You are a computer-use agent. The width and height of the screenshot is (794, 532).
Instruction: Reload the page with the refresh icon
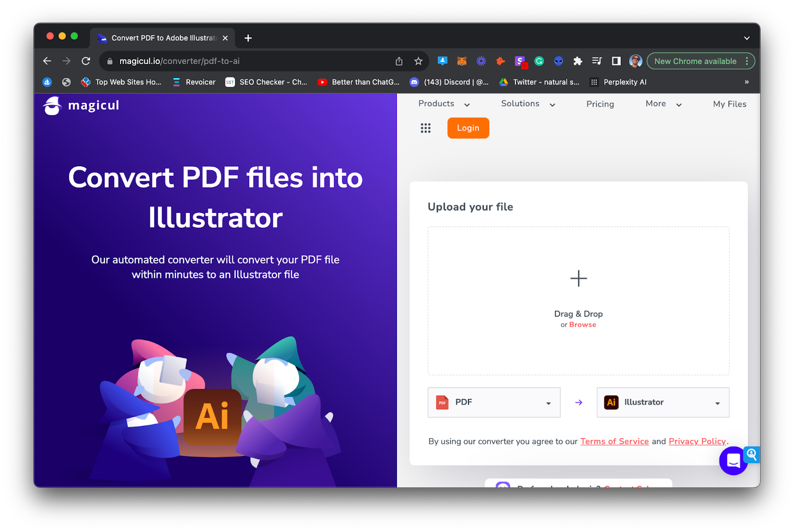pyautogui.click(x=86, y=61)
